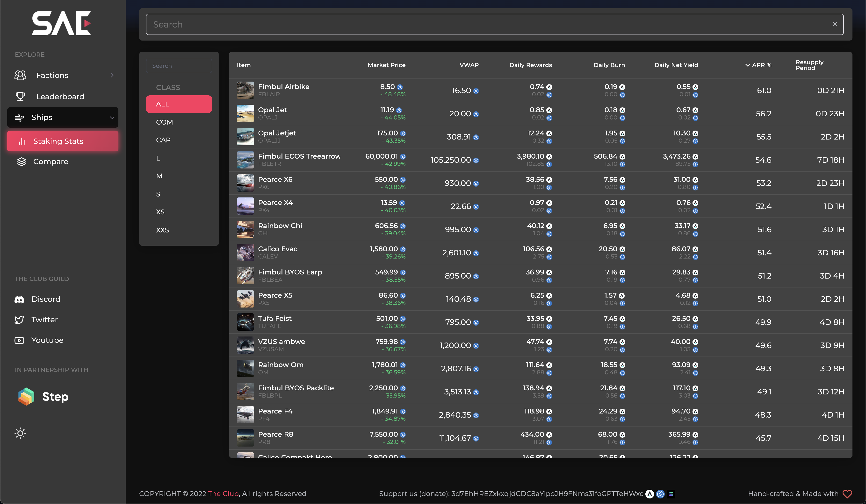866x504 pixels.
Task: Open The Club link in the footer
Action: tap(223, 494)
